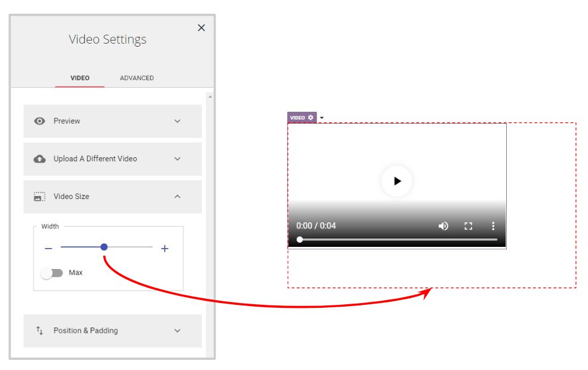
Task: Toggle the Max width switch
Action: tap(52, 273)
